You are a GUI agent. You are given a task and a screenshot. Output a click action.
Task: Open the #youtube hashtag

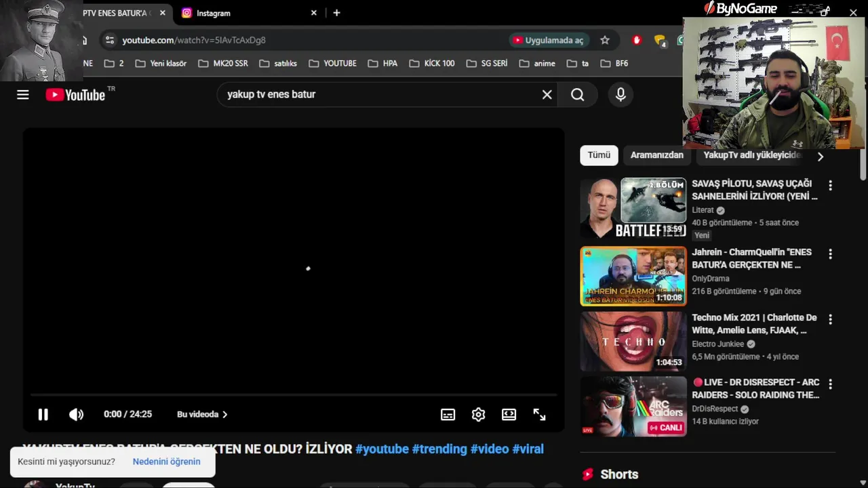click(382, 449)
